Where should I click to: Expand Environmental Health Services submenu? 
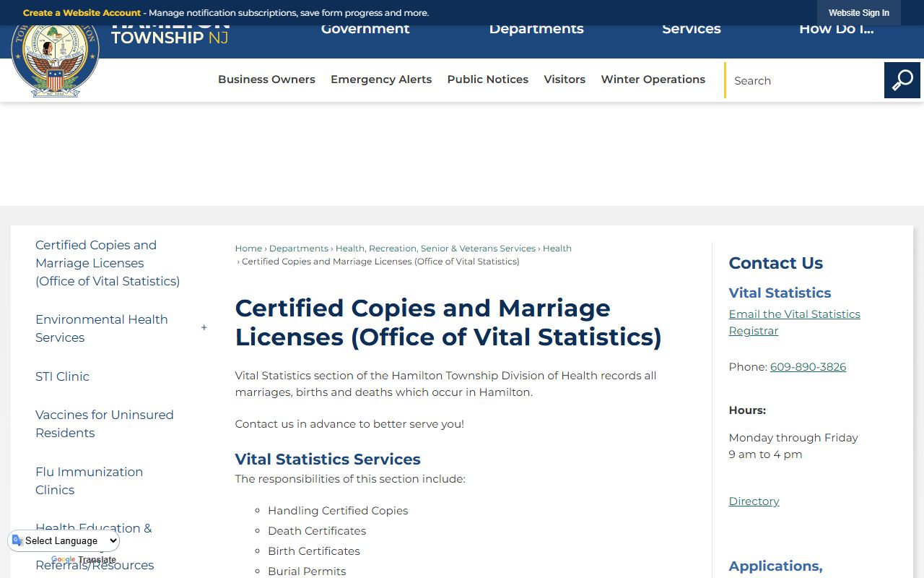point(204,328)
